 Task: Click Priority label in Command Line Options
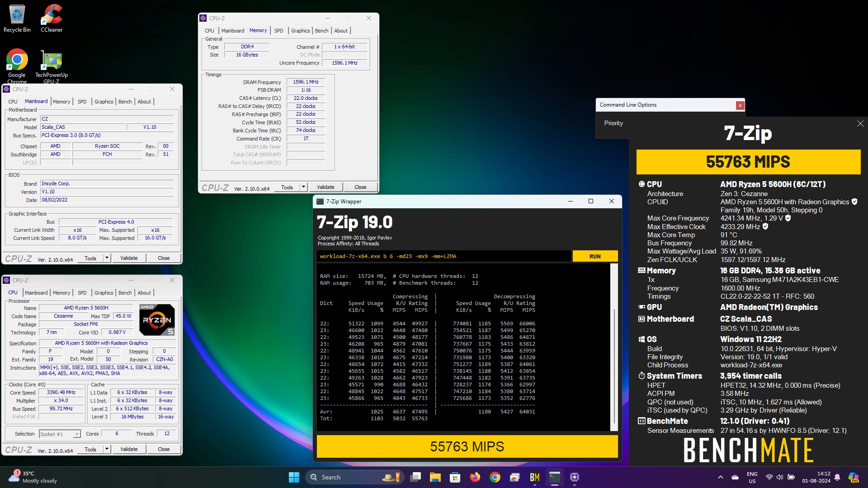pyautogui.click(x=613, y=123)
